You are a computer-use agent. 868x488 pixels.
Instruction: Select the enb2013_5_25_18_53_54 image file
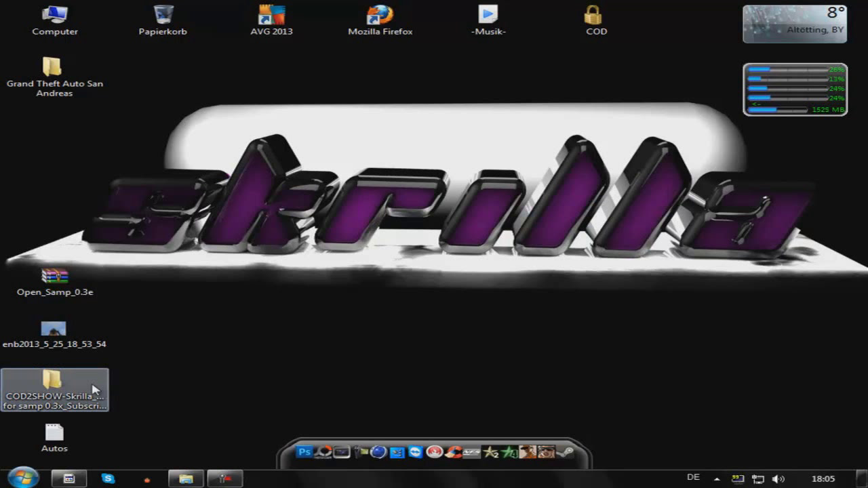(x=54, y=335)
